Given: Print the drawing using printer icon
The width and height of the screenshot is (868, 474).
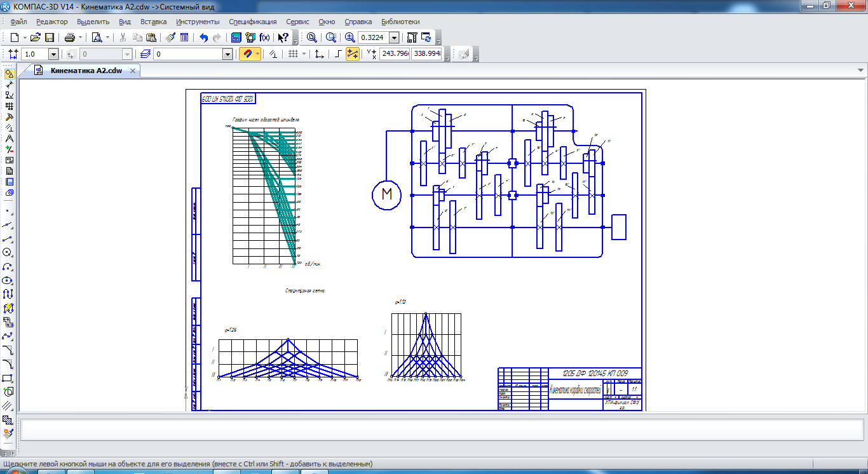Looking at the screenshot, I should coord(69,37).
